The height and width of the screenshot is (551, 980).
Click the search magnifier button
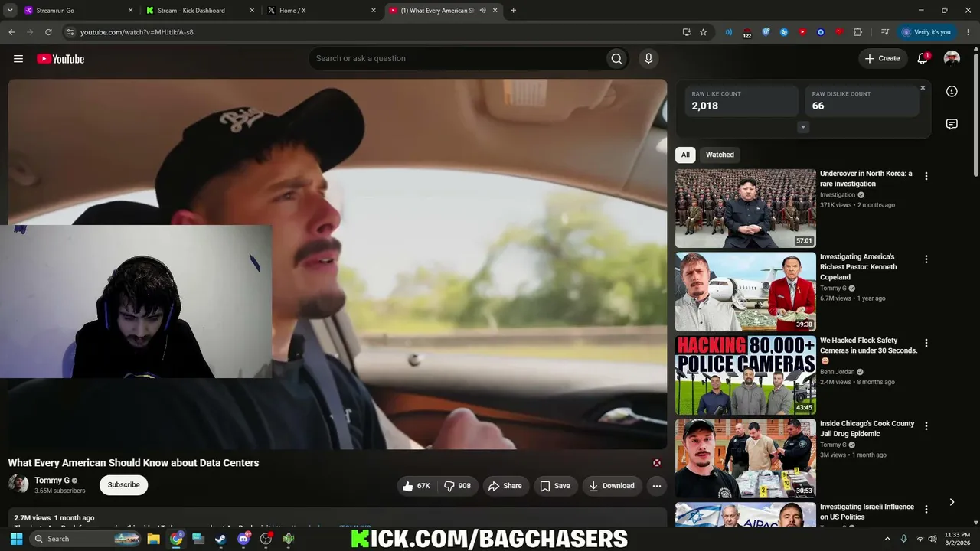tap(616, 59)
